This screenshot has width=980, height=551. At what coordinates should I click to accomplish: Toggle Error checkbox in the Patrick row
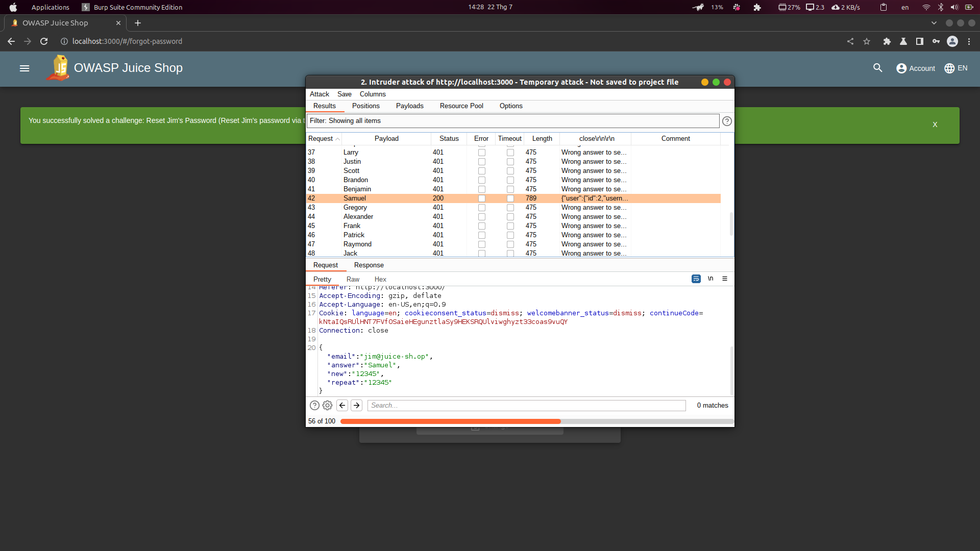[482, 235]
